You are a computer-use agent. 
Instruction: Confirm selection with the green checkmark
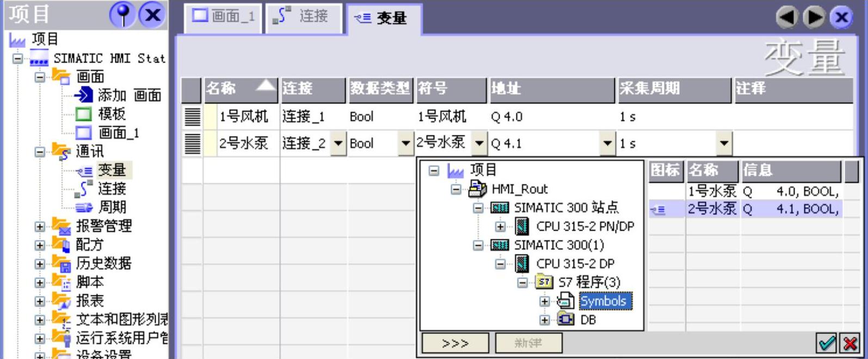click(827, 343)
